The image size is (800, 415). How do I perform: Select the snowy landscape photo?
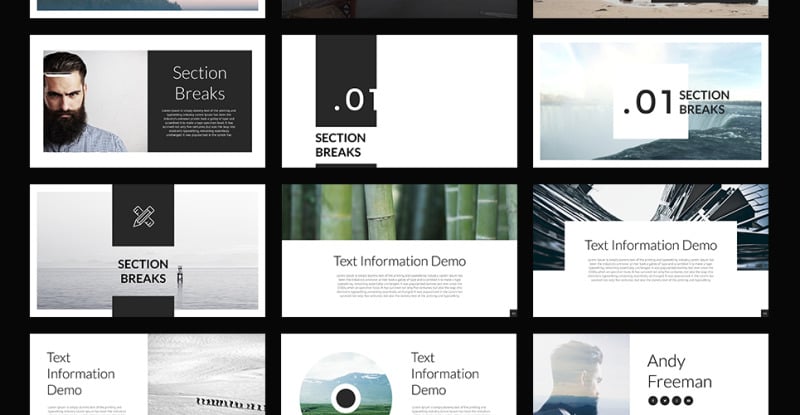(207, 374)
